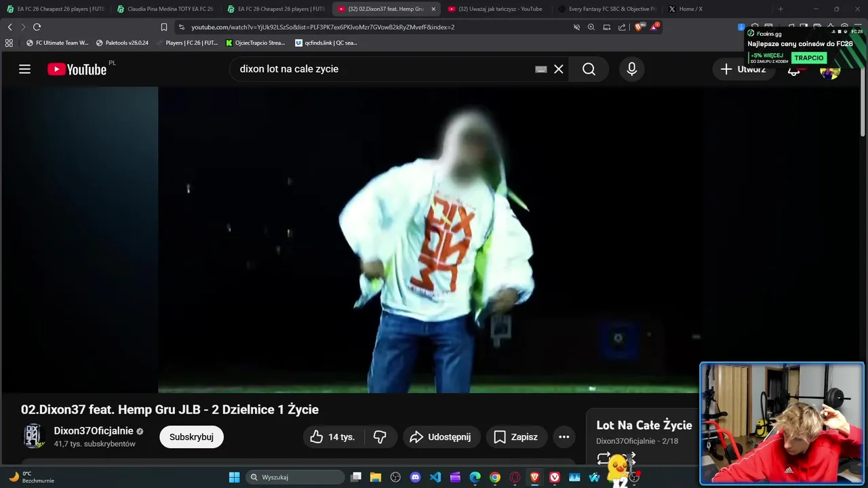Share the video via Udostępnij
This screenshot has width=868, height=488.
point(441,437)
